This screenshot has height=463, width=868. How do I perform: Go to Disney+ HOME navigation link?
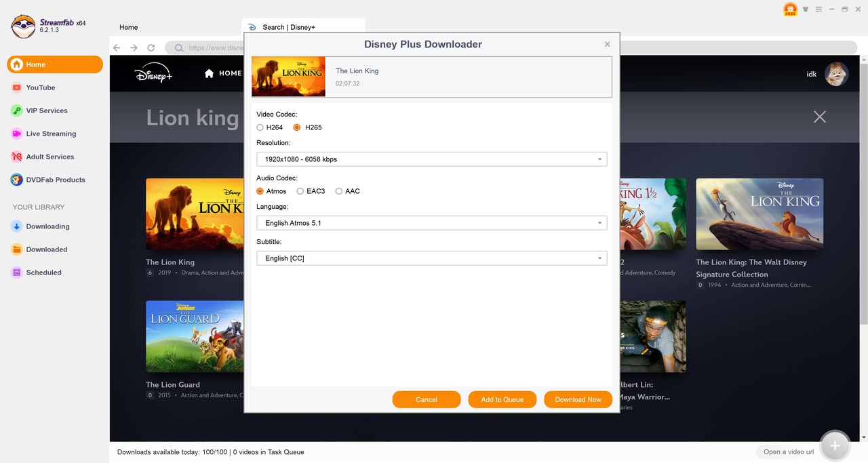(x=223, y=73)
